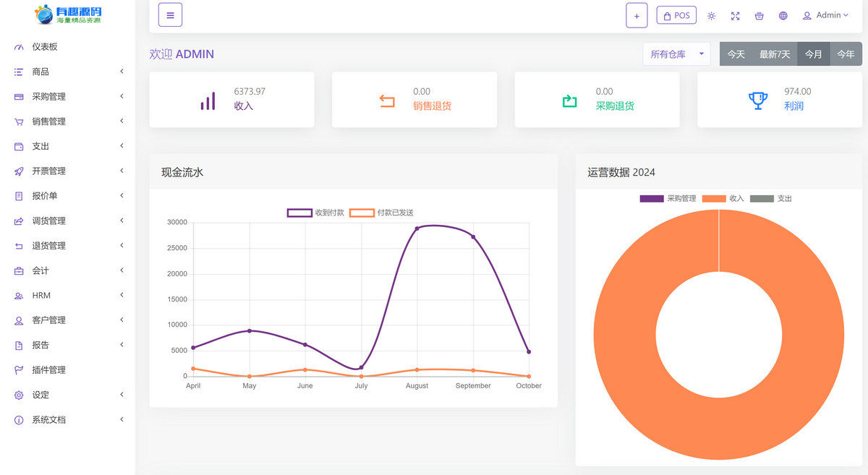Expand the 销售管理 sidebar menu
The image size is (868, 475).
click(x=69, y=121)
